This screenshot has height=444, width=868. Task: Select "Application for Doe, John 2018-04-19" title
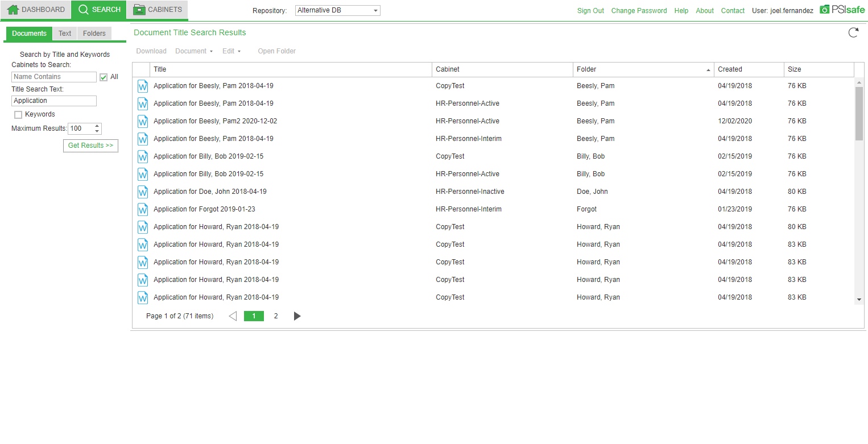pos(210,192)
